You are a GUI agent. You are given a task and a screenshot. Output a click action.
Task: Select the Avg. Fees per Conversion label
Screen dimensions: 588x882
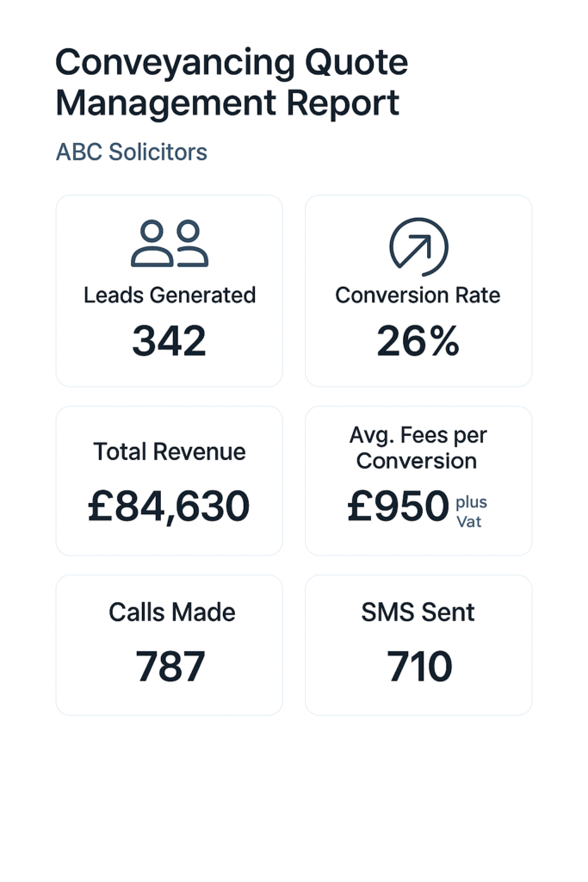(418, 448)
